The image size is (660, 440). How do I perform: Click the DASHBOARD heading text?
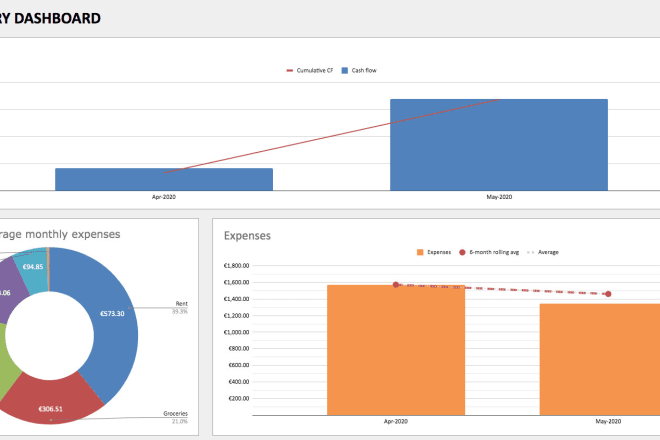[x=58, y=19]
